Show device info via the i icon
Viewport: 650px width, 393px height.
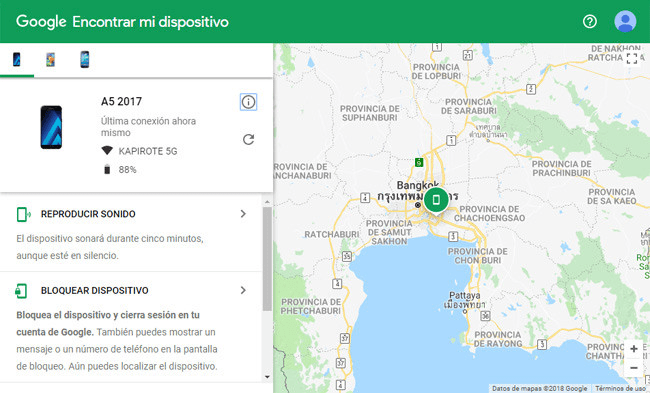[248, 102]
